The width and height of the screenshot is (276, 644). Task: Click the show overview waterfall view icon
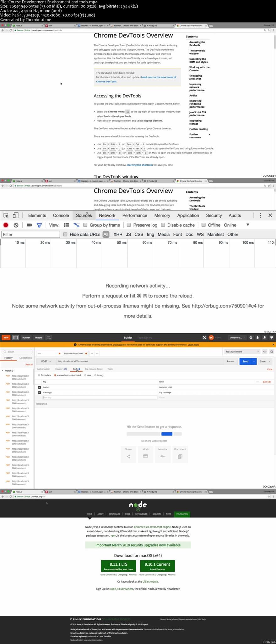pos(76,225)
